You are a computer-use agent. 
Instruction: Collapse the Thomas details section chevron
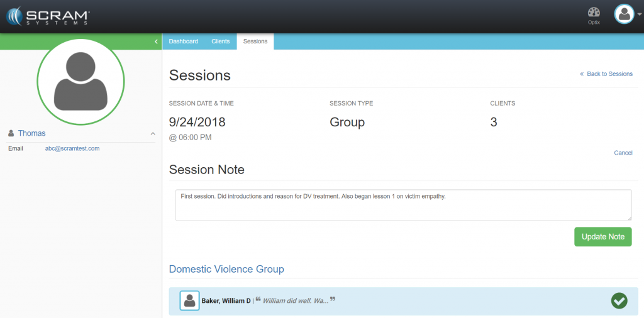coord(152,134)
